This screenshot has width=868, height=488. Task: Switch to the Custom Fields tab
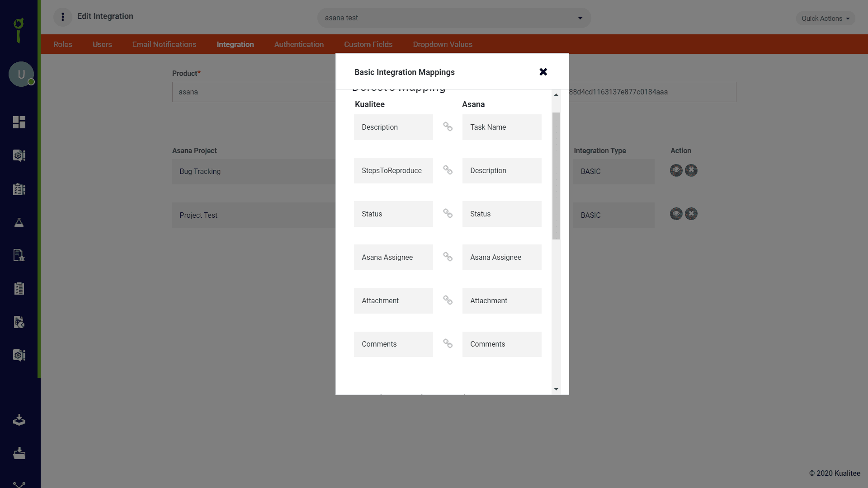[368, 44]
